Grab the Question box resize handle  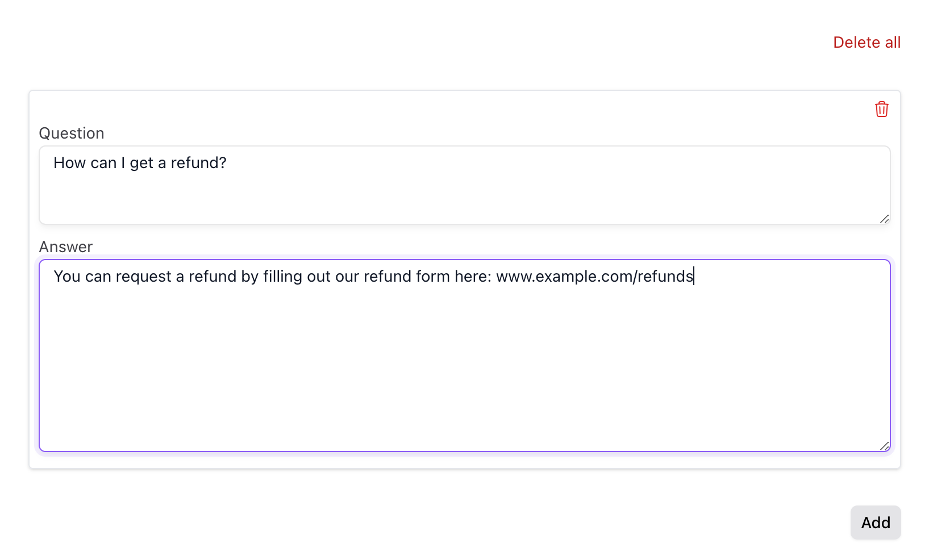coord(884,219)
